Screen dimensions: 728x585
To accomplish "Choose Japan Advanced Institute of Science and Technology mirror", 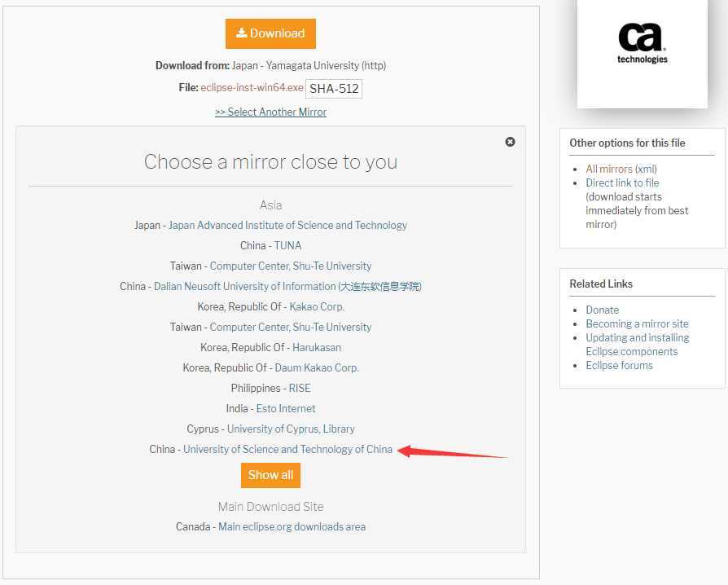I will [x=287, y=226].
